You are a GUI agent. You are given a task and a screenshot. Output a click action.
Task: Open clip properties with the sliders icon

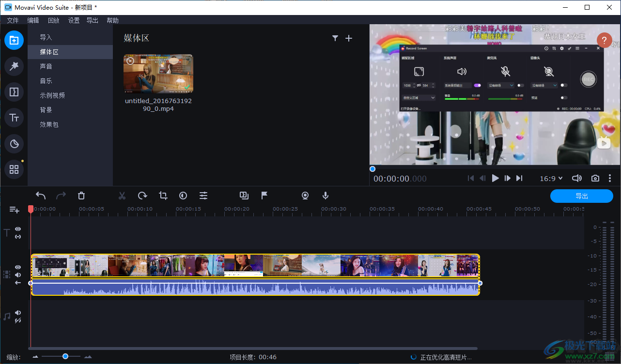203,196
